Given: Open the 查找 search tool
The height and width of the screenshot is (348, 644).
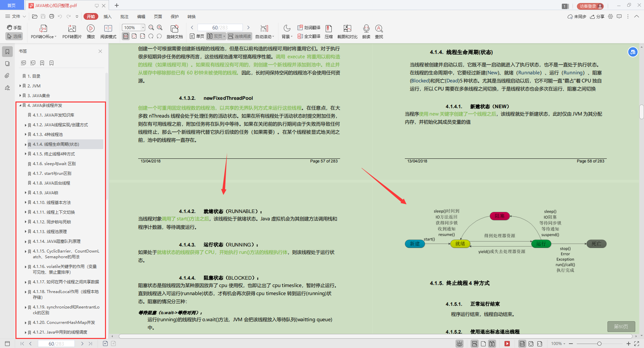Looking at the screenshot, I should pos(379,32).
